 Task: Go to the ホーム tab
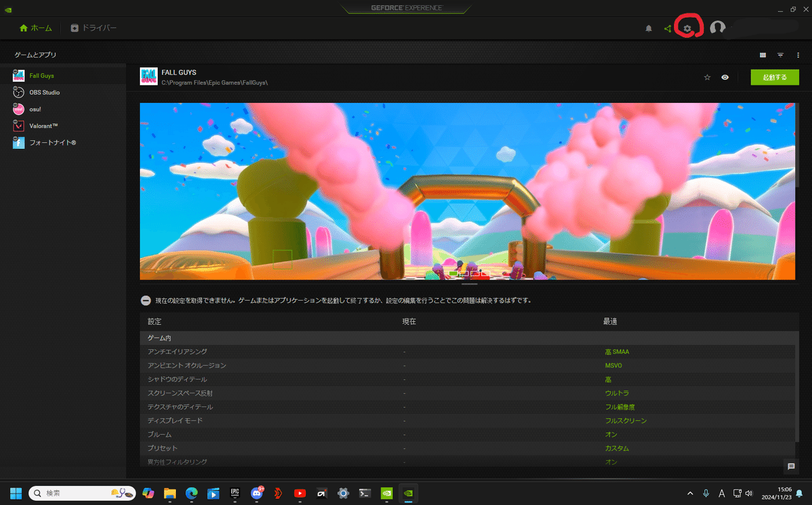coord(35,28)
